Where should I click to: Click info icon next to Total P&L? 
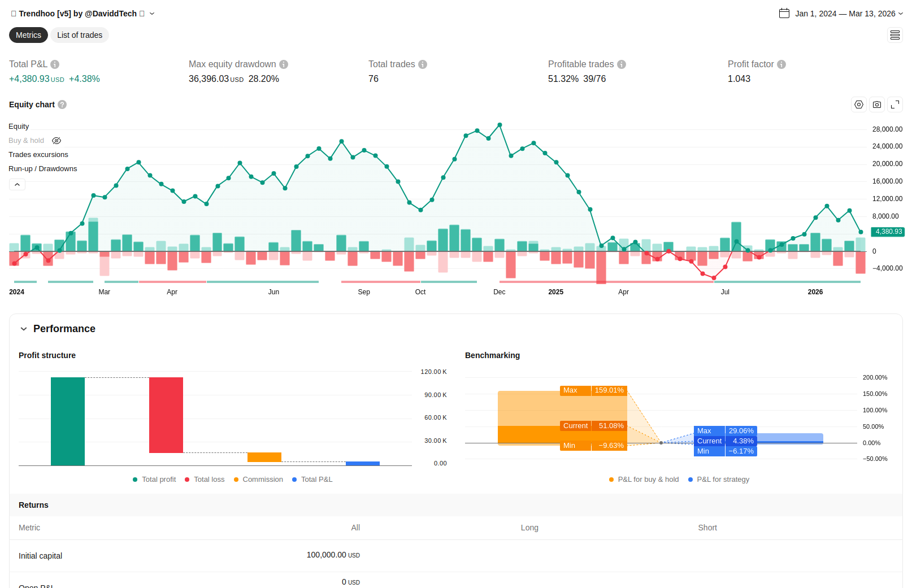click(55, 64)
